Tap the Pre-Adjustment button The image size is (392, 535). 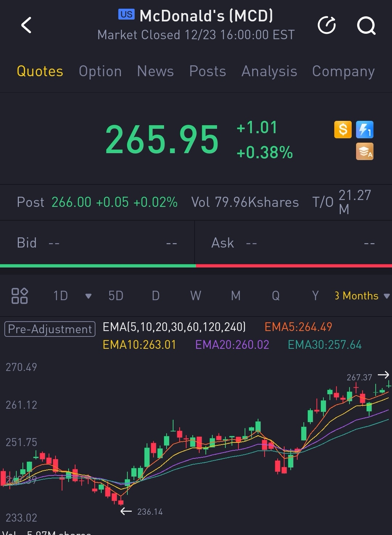pyautogui.click(x=50, y=329)
